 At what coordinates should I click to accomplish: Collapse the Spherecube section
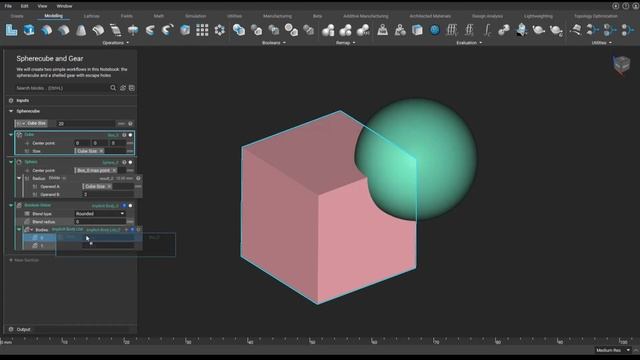tap(11, 111)
